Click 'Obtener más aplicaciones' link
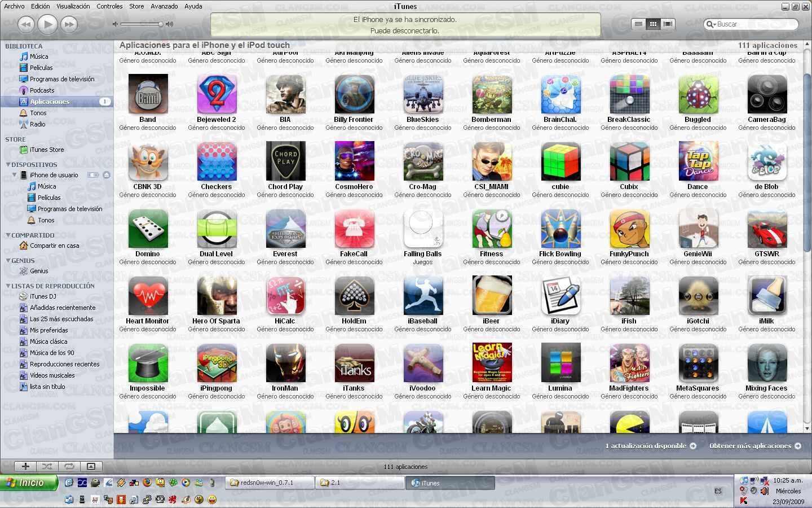Image resolution: width=812 pixels, height=508 pixels. point(755,446)
